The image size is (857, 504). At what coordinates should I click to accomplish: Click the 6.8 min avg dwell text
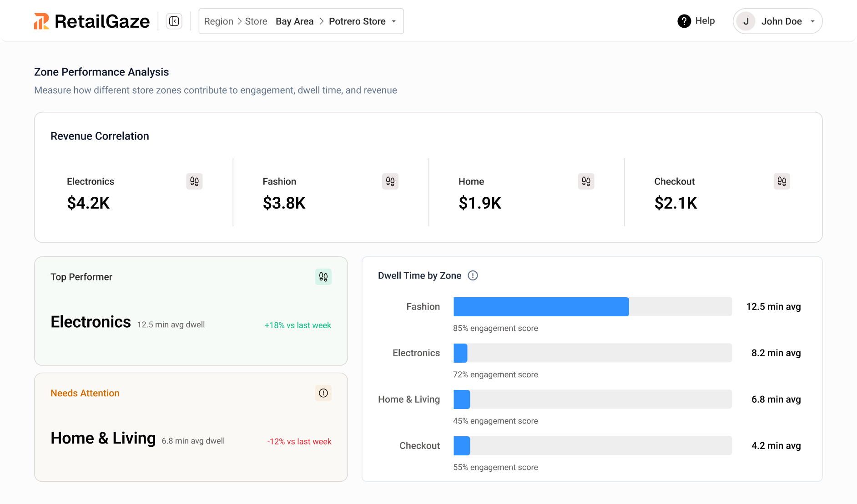193,441
